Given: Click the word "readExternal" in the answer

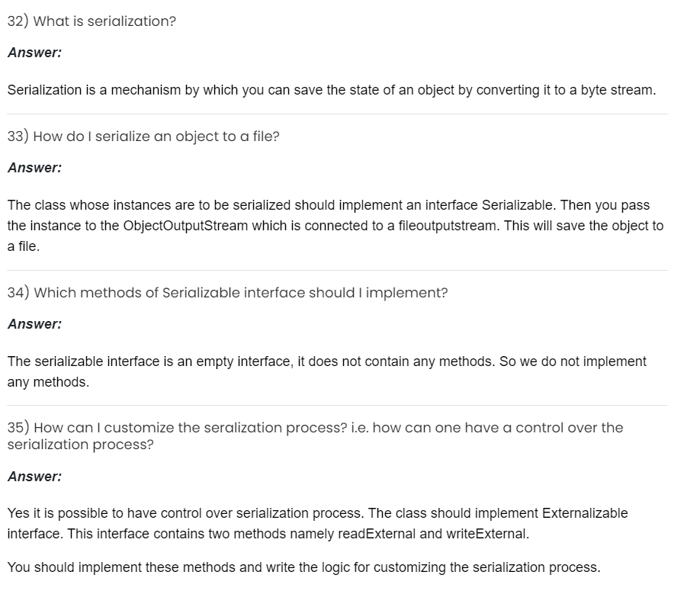Looking at the screenshot, I should [377, 534].
